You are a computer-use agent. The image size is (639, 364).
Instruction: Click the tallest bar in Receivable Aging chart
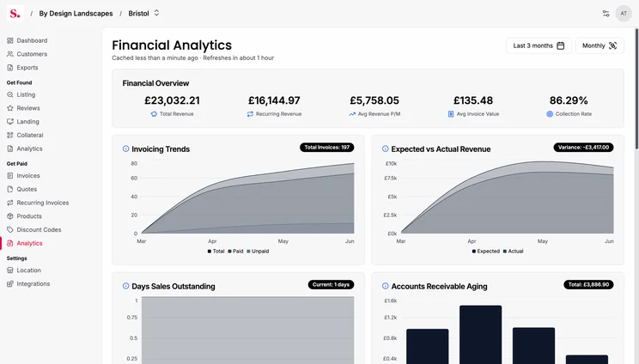point(480,334)
